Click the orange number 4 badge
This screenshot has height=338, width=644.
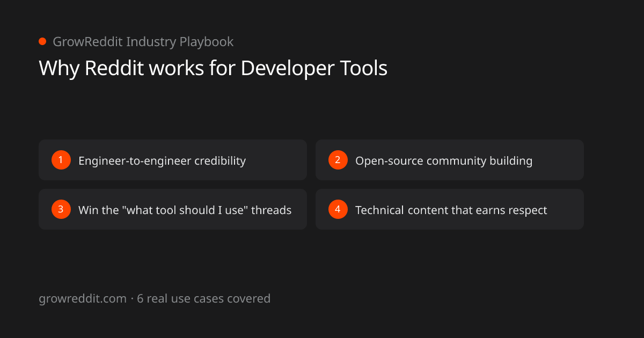coord(338,209)
